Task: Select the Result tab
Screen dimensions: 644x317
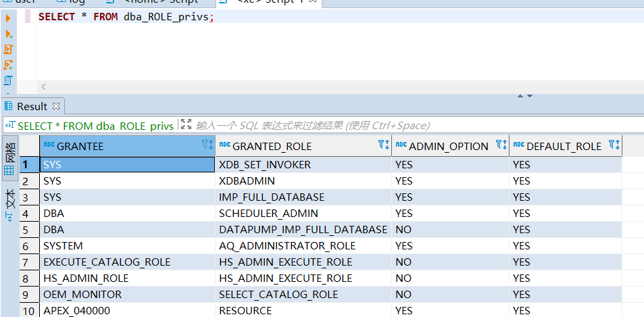Action: [x=31, y=106]
